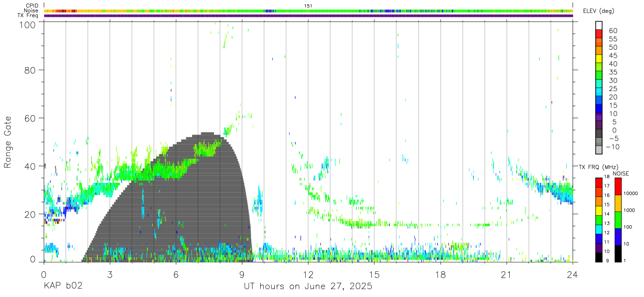Click the 1000 label on NOISE scale

(630, 210)
